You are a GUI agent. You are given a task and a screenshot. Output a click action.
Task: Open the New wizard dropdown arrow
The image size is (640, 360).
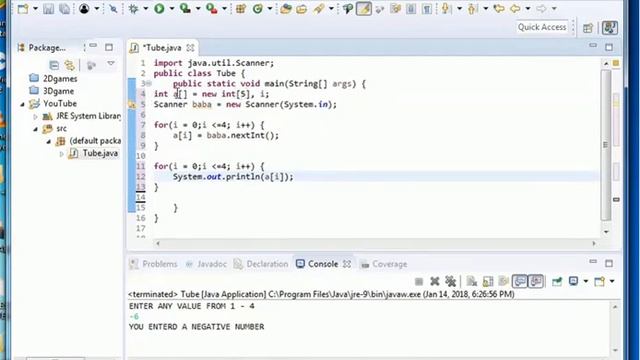(35, 9)
